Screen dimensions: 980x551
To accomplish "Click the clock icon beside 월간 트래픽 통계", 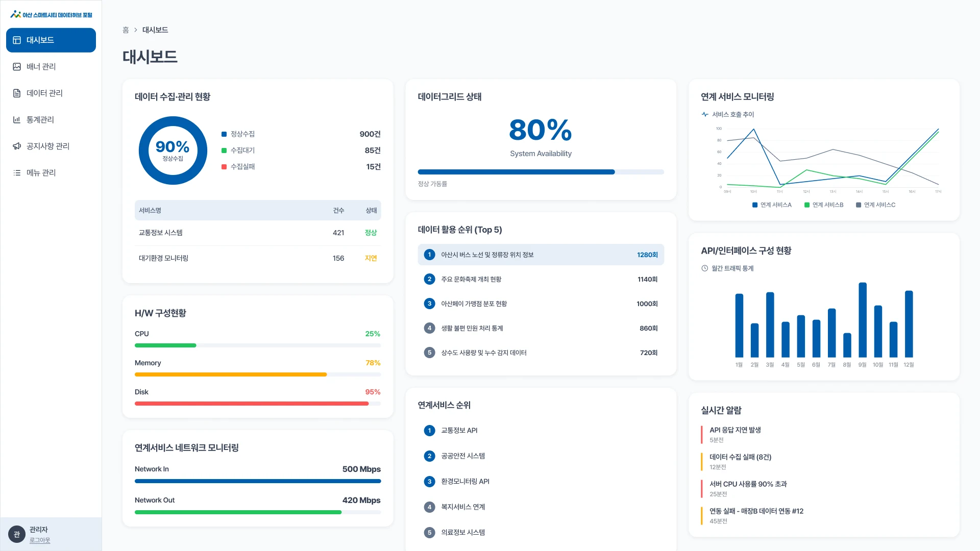I will [x=705, y=268].
